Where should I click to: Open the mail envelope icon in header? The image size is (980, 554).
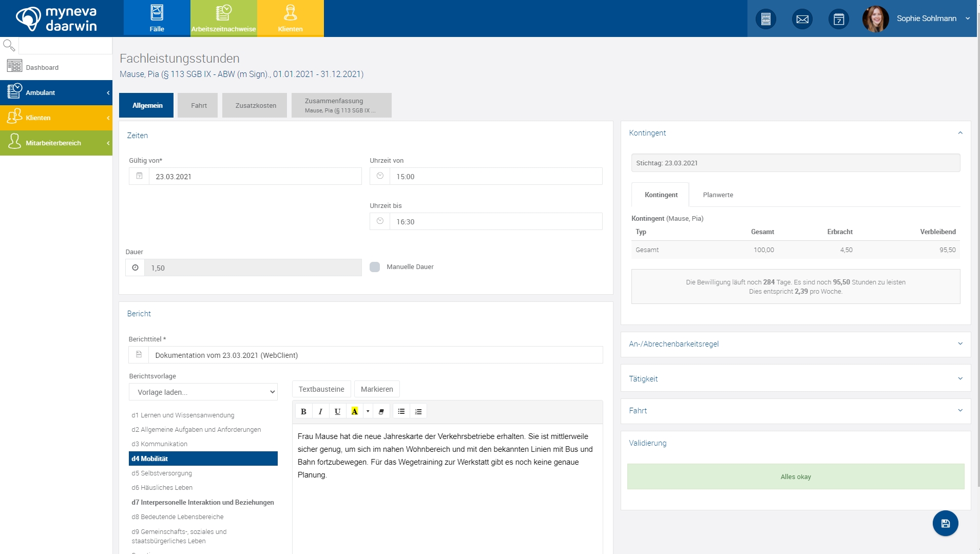tap(802, 19)
